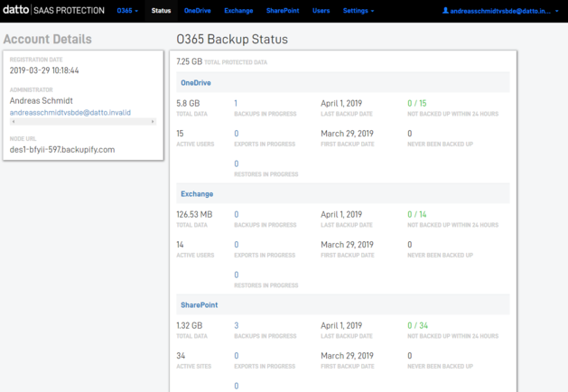Select the Status tab
Viewport: 568px width, 392px height.
(162, 11)
